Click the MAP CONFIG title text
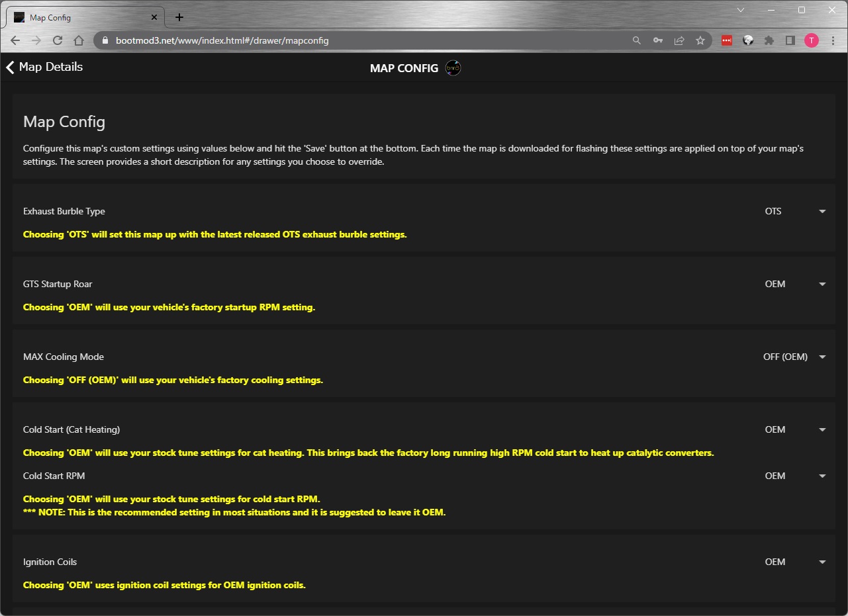 click(x=404, y=68)
